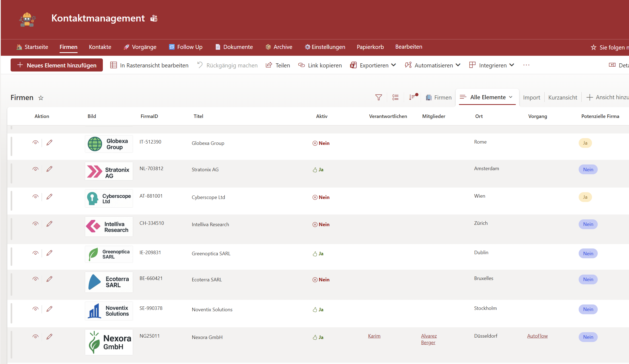Go to the Kontakte navigation tab
This screenshot has height=364, width=629.
click(x=100, y=47)
